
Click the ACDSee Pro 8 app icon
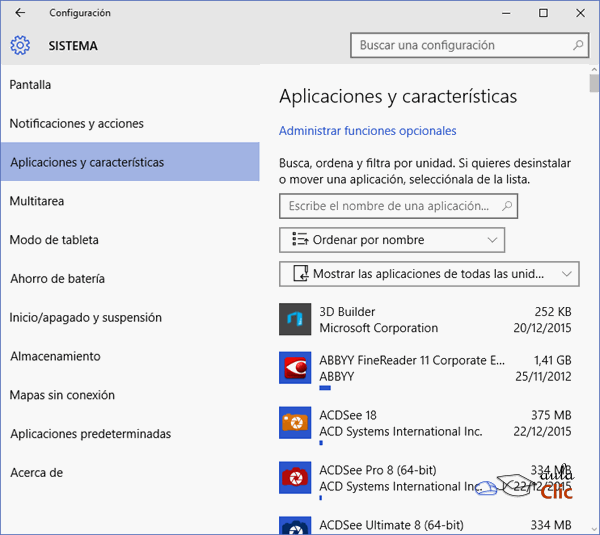296,476
